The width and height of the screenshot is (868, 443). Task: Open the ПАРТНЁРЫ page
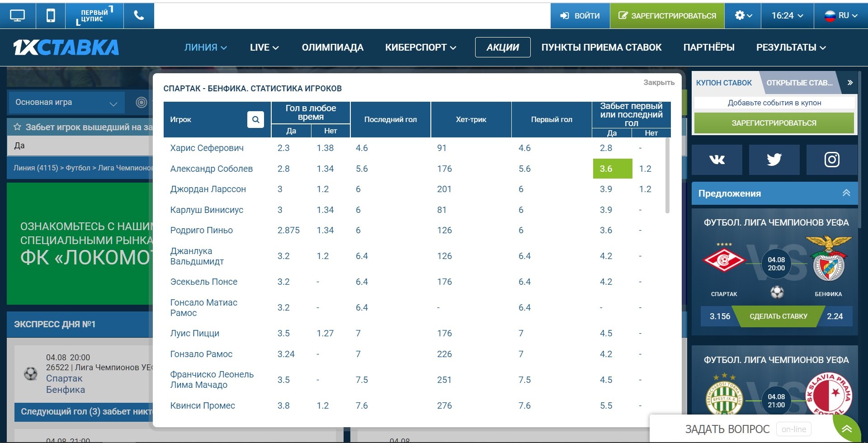click(709, 47)
